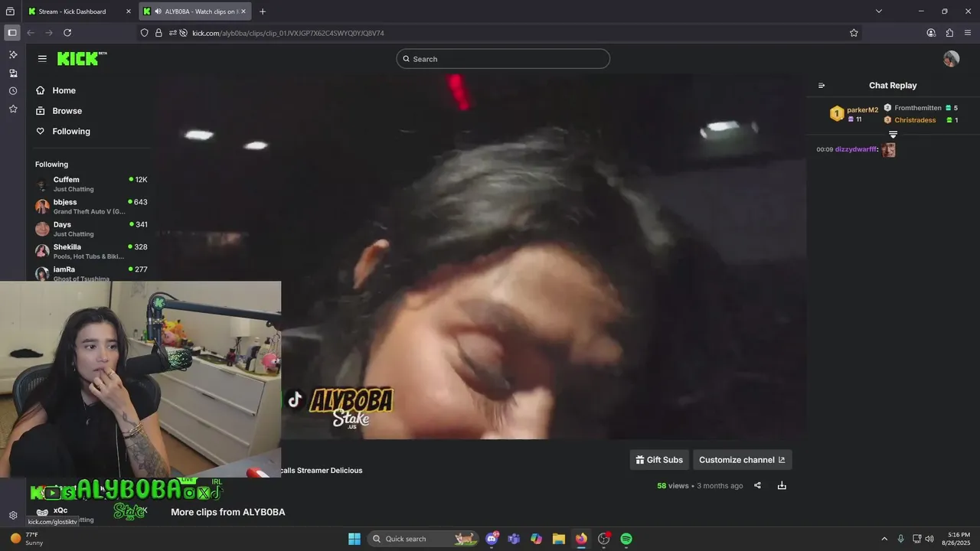Open the Kick hamburger sidebar menu
Image resolution: width=980 pixels, height=551 pixels.
42,58
